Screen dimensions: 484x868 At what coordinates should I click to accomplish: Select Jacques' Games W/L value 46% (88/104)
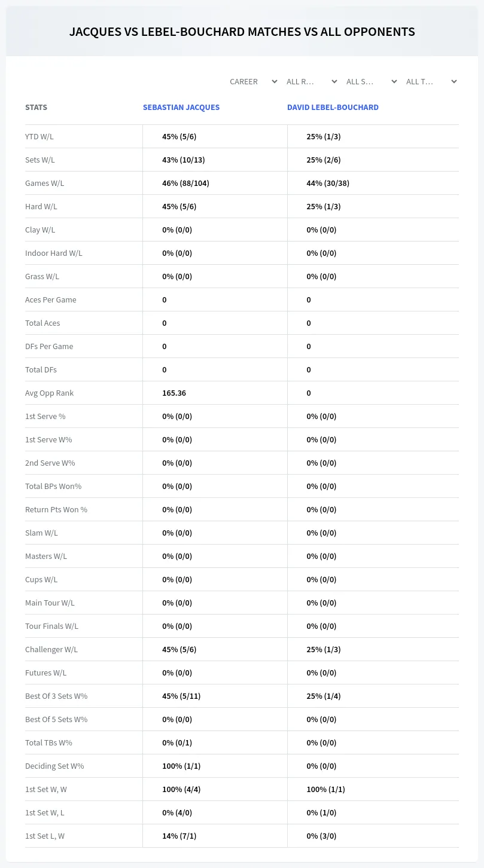185,183
